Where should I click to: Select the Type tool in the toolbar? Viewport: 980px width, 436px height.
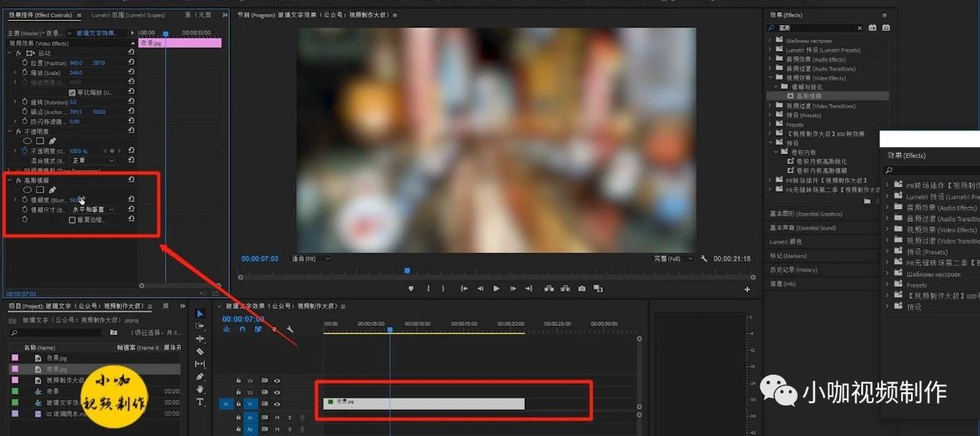pyautogui.click(x=201, y=402)
